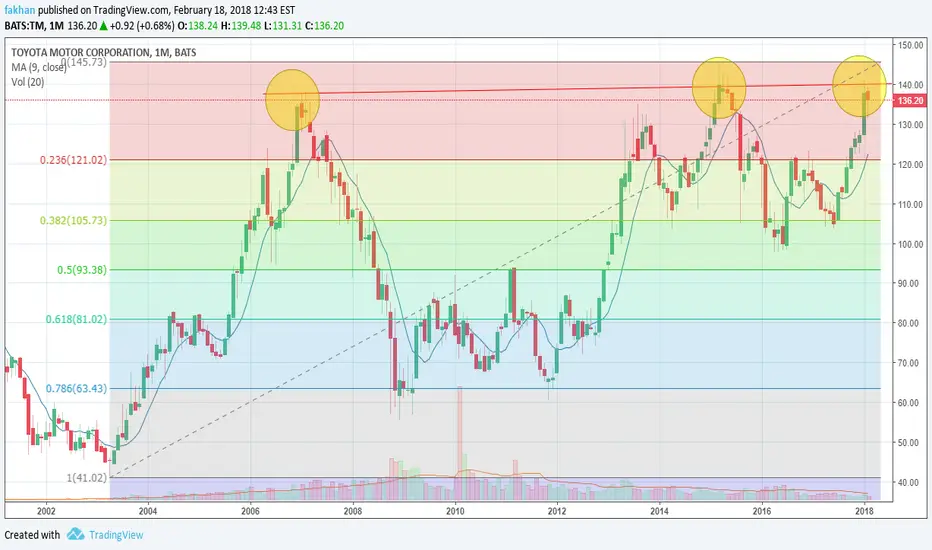The width and height of the screenshot is (932, 550).
Task: Click the green up-arrow price change indicator
Action: 103,26
